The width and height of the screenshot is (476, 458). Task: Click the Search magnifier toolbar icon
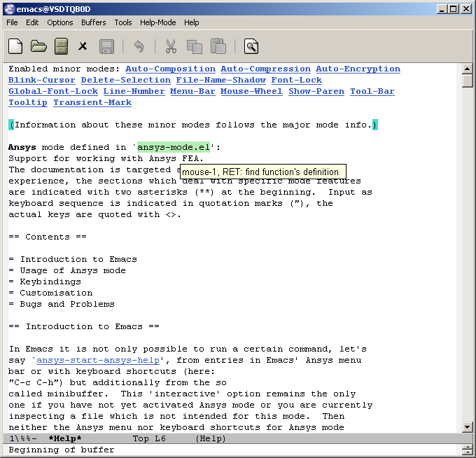pos(251,46)
